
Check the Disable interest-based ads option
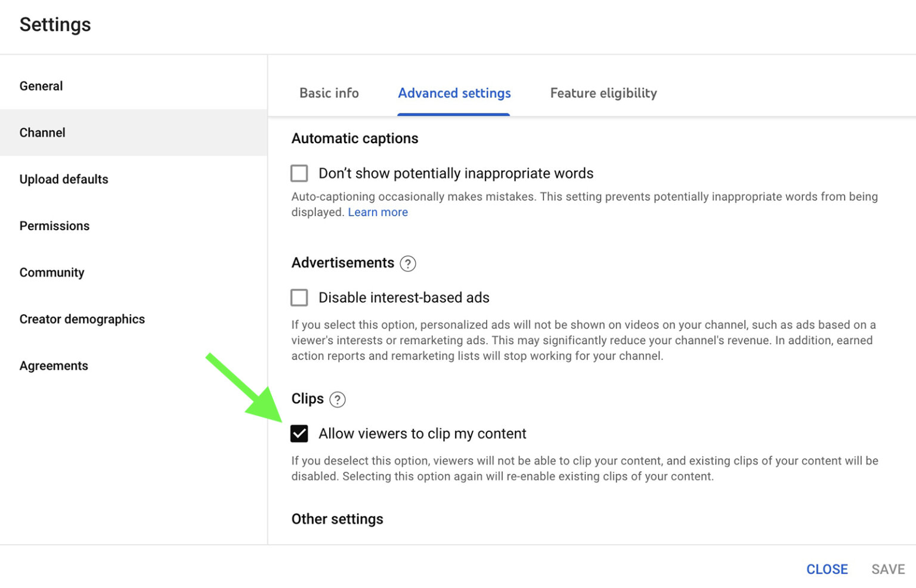tap(299, 297)
